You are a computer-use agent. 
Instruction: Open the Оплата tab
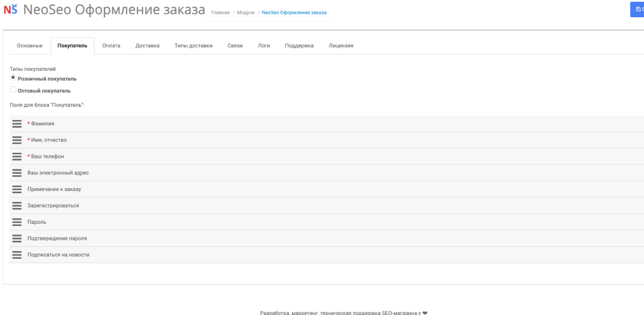pos(111,46)
